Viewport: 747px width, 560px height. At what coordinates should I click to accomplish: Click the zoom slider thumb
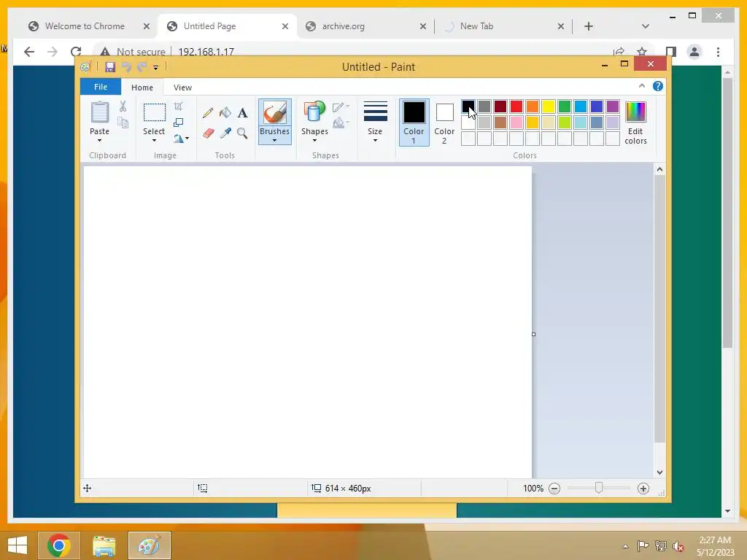[599, 488]
